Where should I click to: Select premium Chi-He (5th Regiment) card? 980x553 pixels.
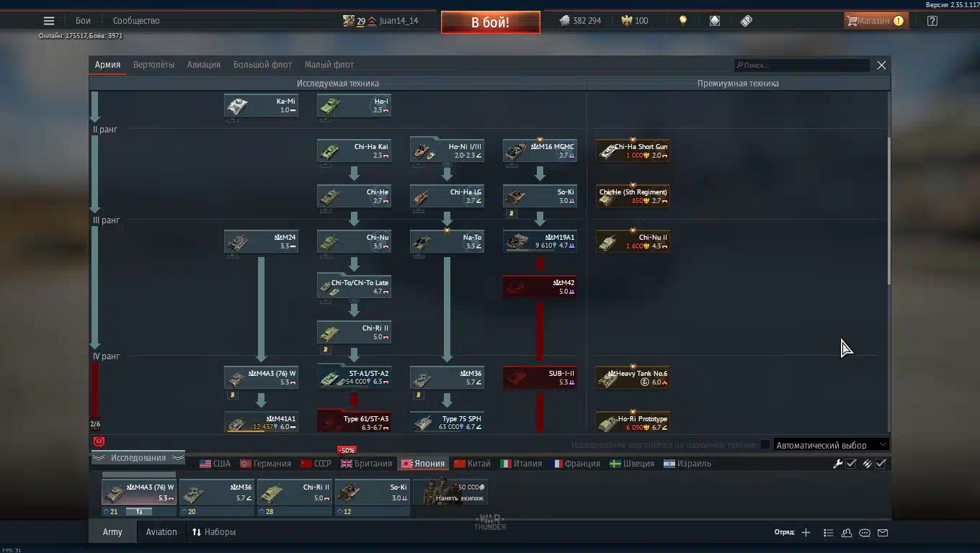[633, 197]
